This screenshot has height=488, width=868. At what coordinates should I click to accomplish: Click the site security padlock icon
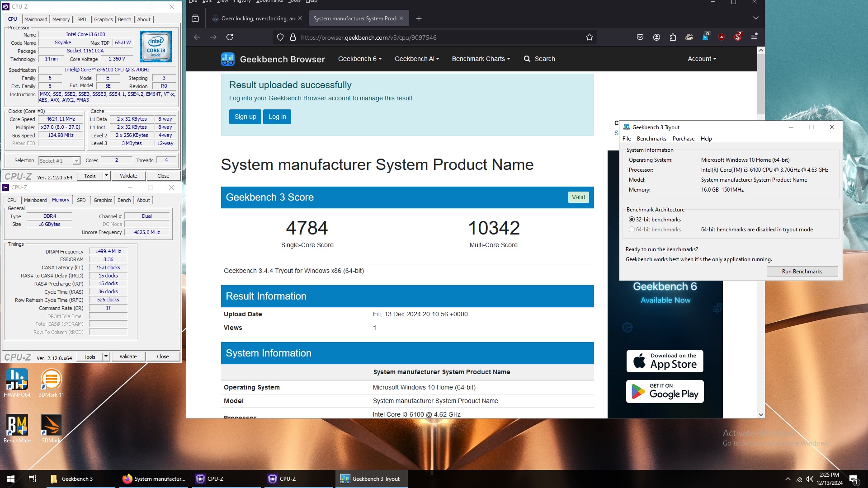[x=292, y=38]
